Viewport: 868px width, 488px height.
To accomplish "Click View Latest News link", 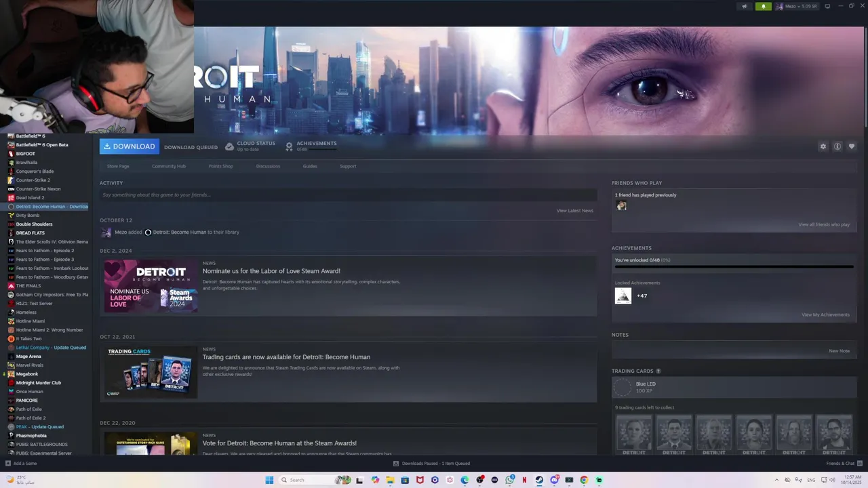I will pos(575,211).
